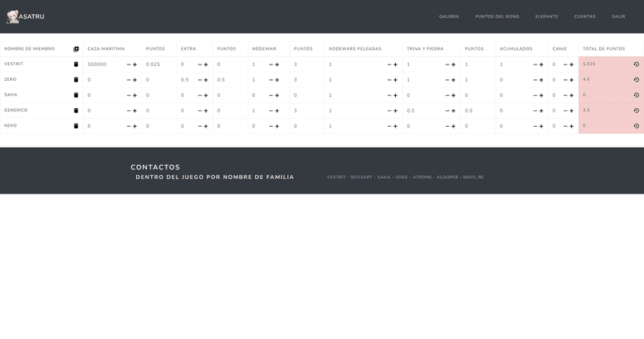Increase Caza Maritima for VESTRIT

[135, 65]
